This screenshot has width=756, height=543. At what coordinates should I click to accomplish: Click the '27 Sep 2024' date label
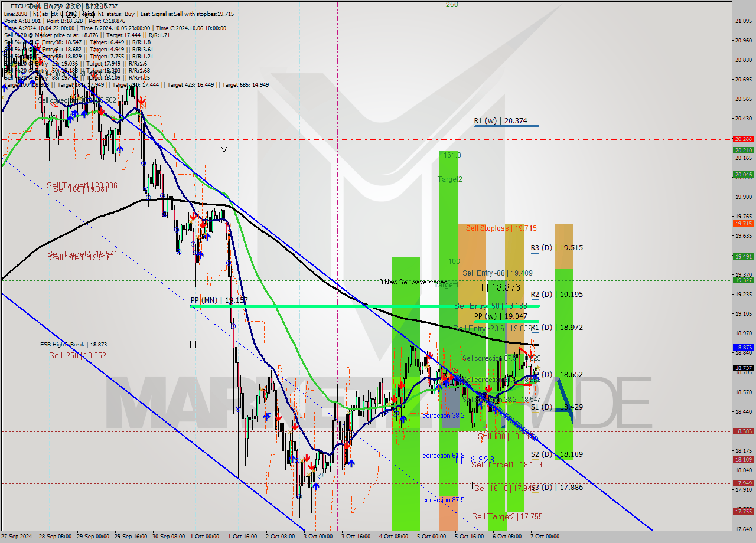tap(17, 537)
